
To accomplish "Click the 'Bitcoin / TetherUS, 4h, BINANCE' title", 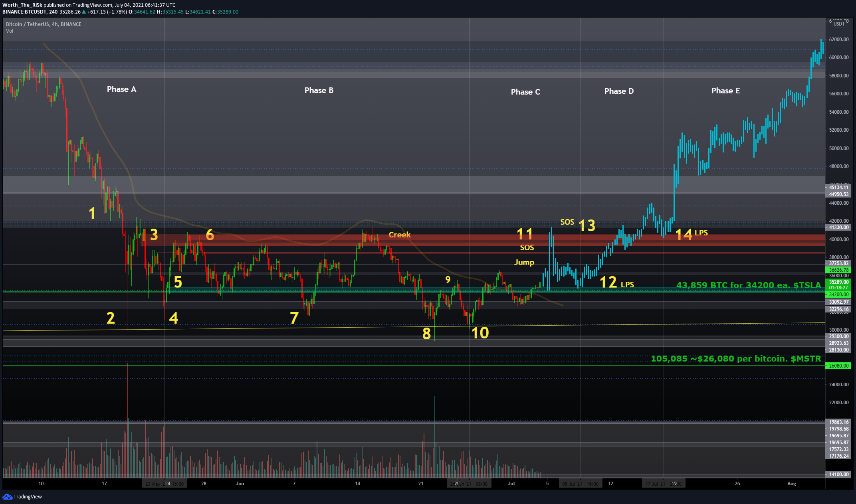I will [44, 24].
